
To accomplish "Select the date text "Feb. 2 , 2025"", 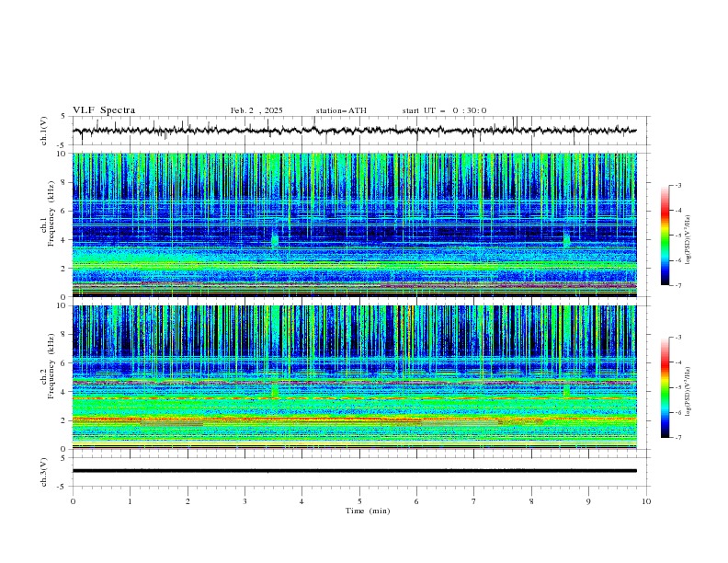I will pyautogui.click(x=256, y=110).
